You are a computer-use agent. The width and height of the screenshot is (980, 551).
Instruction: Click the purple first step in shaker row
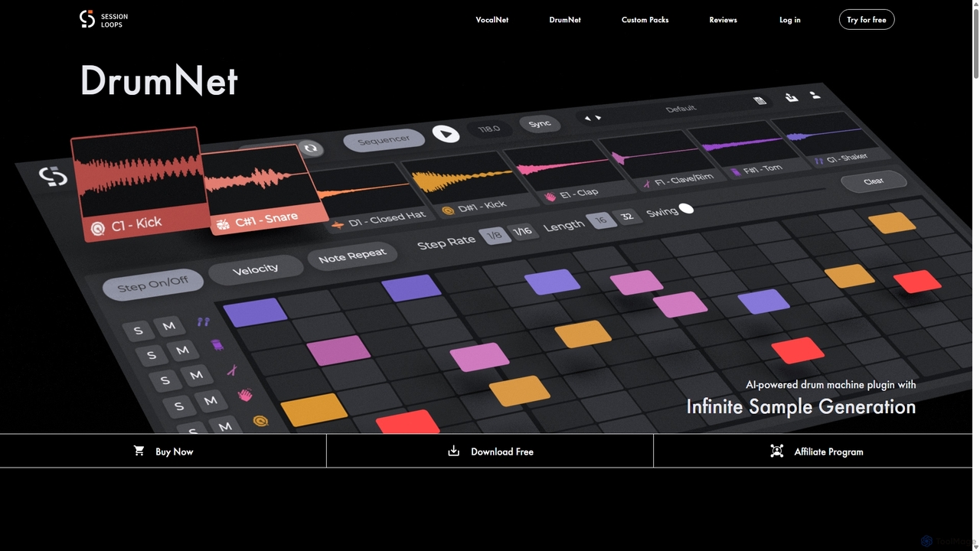click(255, 312)
